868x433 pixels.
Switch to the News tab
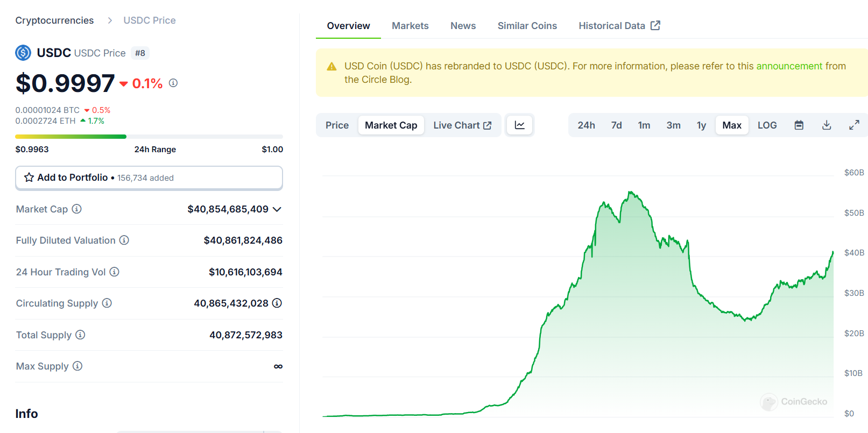tap(463, 26)
